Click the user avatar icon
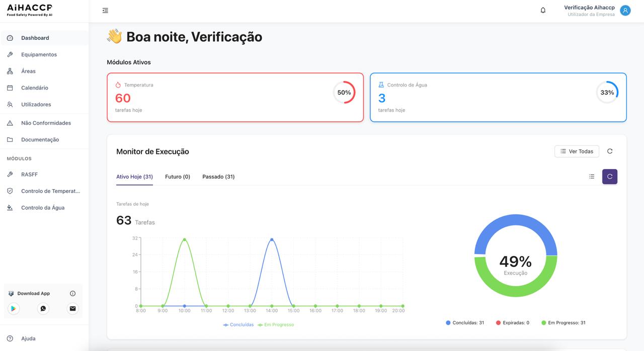The width and height of the screenshot is (644, 351). 625,11
